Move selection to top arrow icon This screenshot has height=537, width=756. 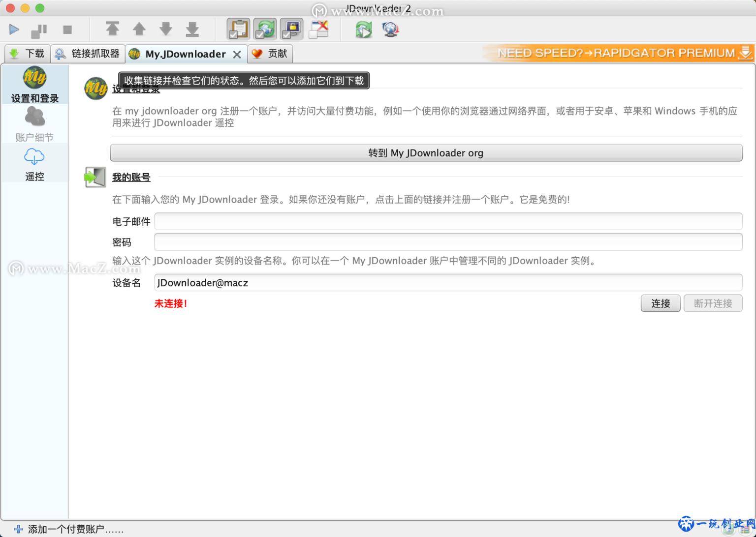pos(112,29)
